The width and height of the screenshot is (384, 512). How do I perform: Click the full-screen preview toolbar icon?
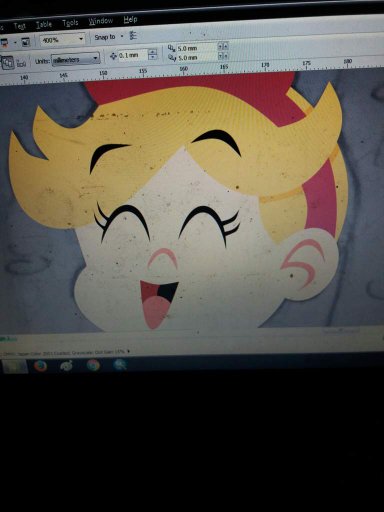click(x=25, y=42)
